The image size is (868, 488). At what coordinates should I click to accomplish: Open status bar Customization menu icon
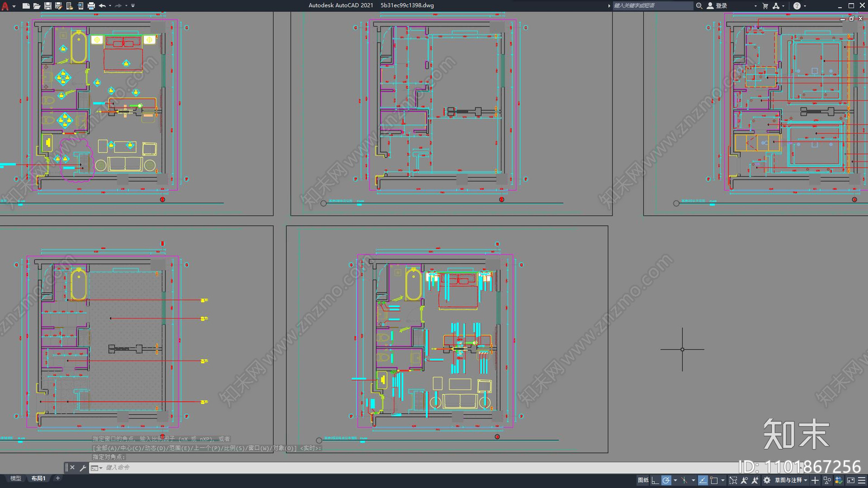pyautogui.click(x=861, y=480)
